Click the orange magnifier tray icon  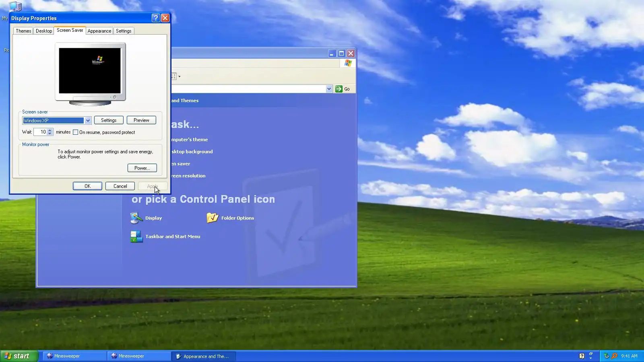tap(614, 356)
